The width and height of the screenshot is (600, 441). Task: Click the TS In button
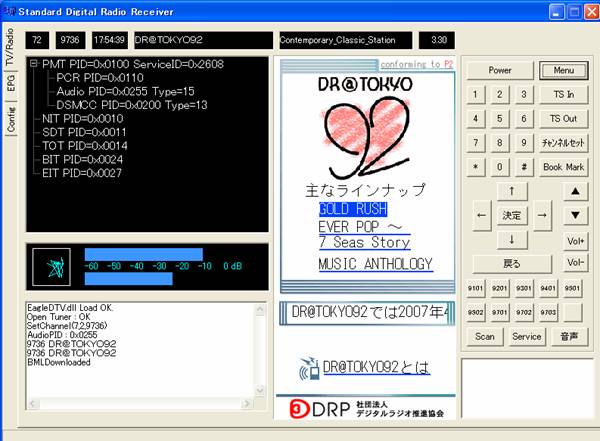coord(564,95)
